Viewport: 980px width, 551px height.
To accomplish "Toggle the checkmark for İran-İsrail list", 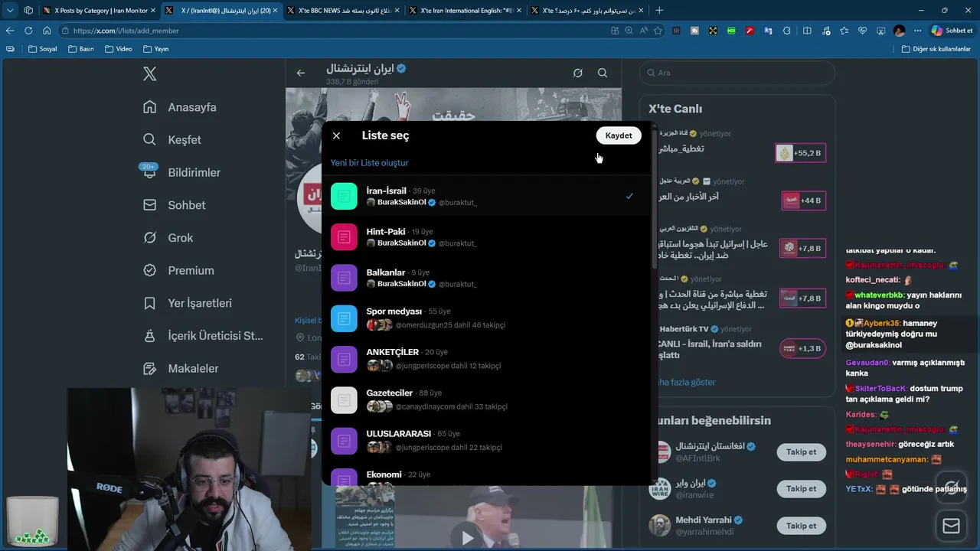I will click(x=629, y=196).
